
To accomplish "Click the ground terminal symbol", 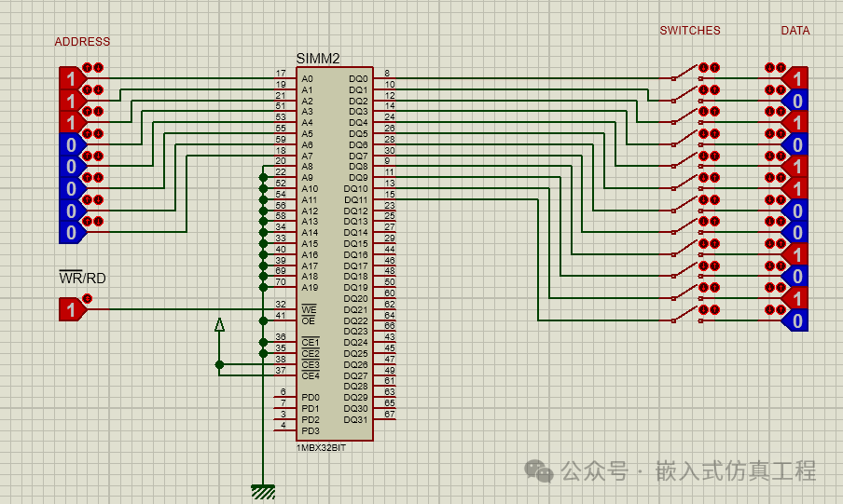I will point(263,491).
